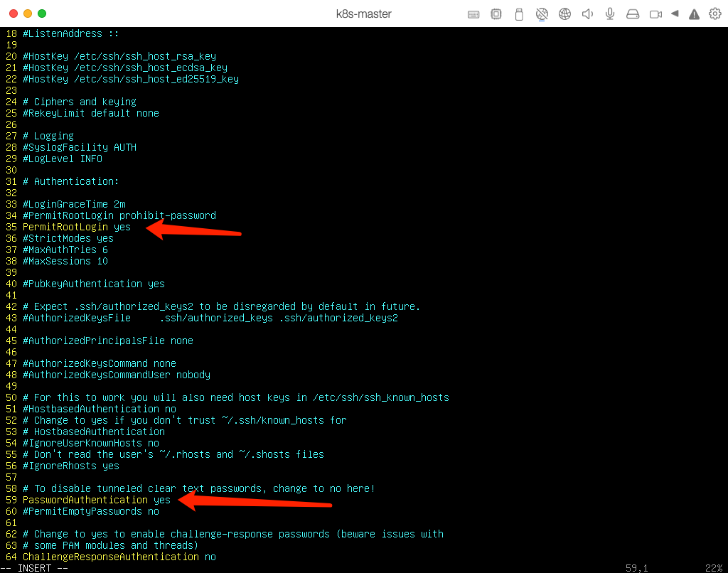Click the '#HostKey /etc/ssh/ssh_host_ecdsa_key' line
The image size is (728, 573).
tap(125, 68)
